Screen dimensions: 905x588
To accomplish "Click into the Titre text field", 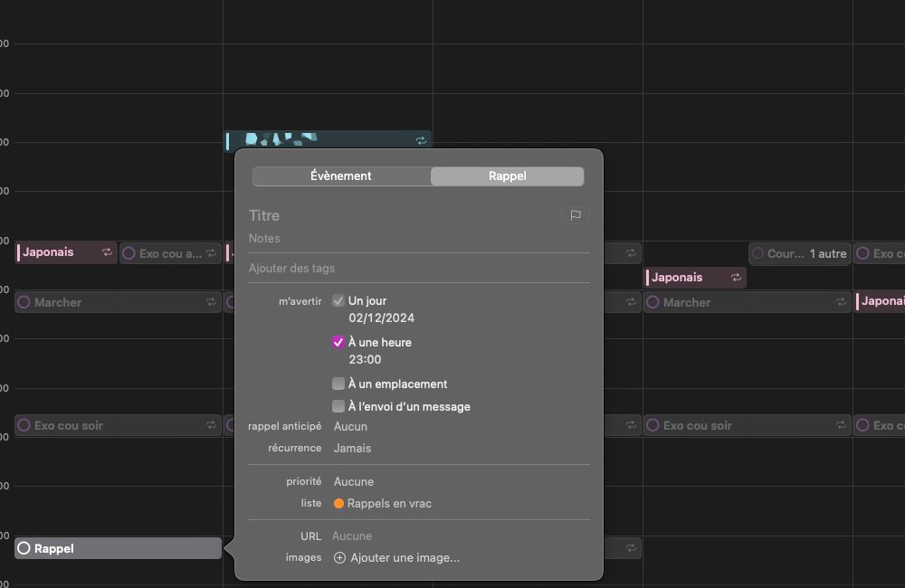I will (398, 215).
